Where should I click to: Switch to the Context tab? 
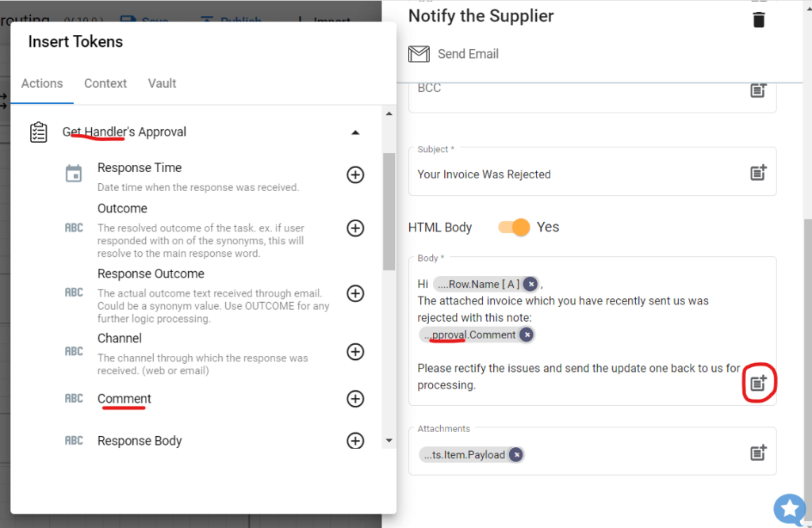coord(105,83)
